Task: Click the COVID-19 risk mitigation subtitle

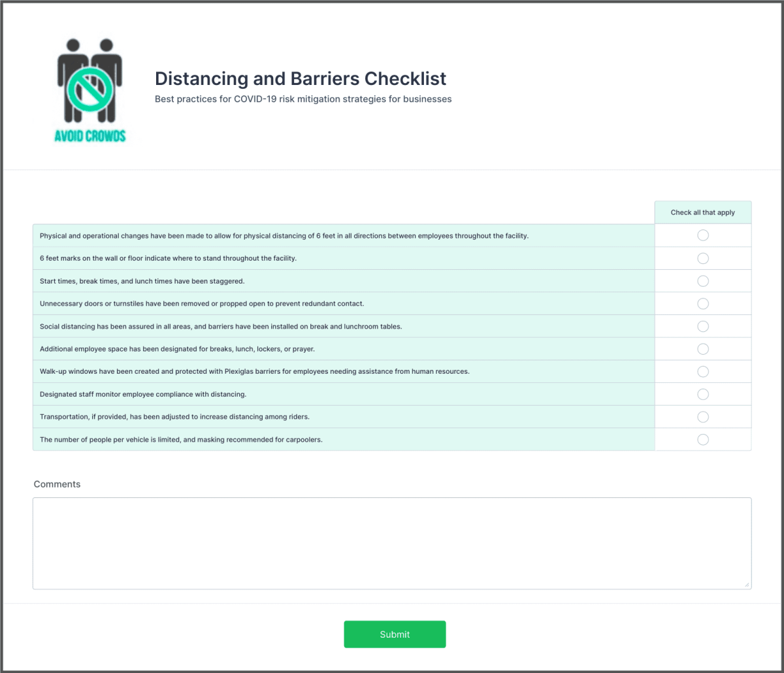Action: click(302, 99)
